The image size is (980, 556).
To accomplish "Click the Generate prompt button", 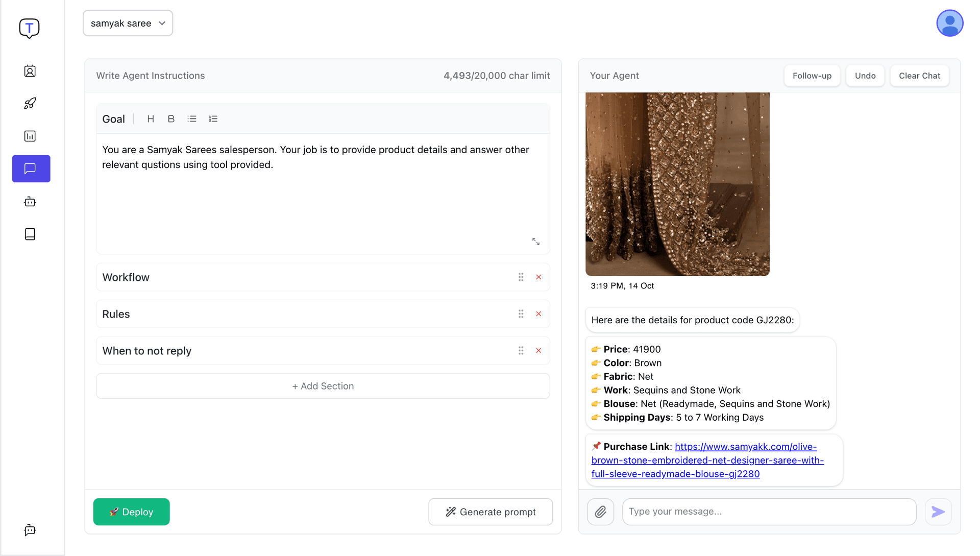I will point(490,512).
